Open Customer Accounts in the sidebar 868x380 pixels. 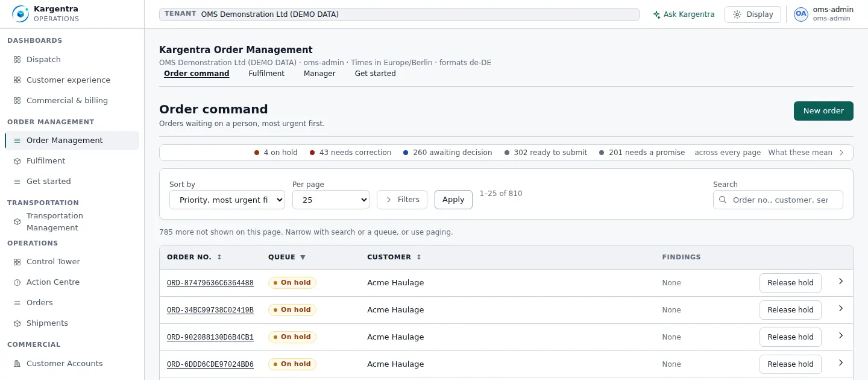pyautogui.click(x=72, y=364)
